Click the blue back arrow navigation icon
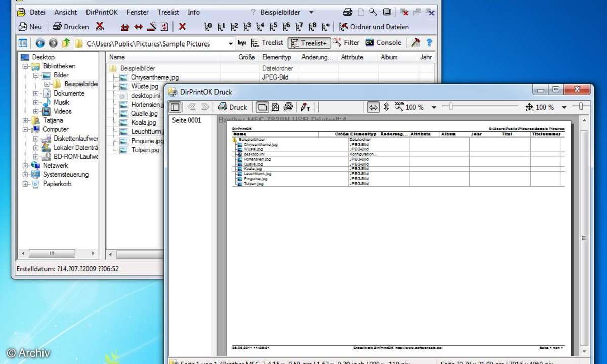Viewport: 607px width, 364px height. pos(40,43)
